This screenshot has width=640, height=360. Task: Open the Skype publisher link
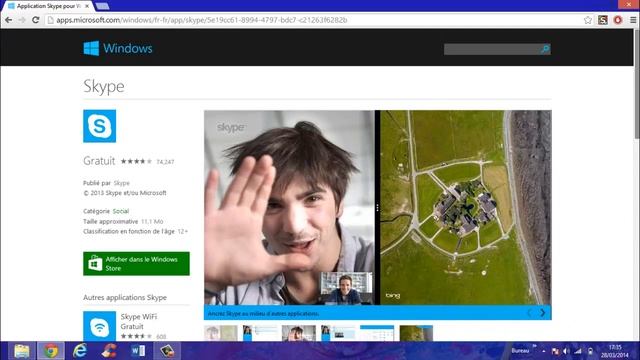click(x=122, y=183)
